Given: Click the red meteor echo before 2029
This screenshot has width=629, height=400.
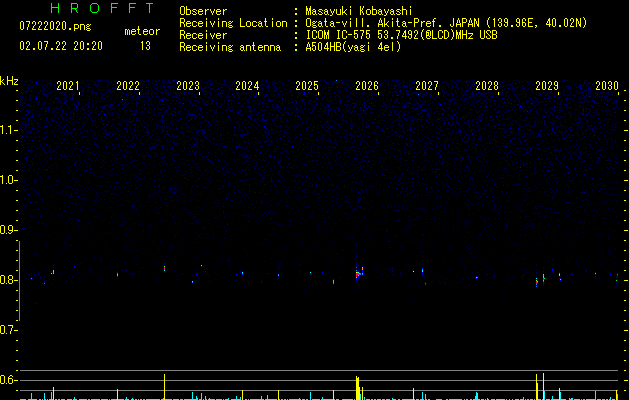Looking at the screenshot, I should pos(537,282).
